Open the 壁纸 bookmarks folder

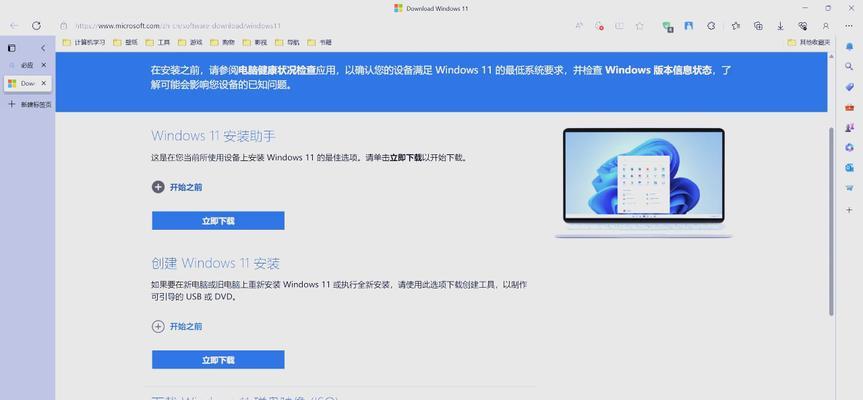125,42
